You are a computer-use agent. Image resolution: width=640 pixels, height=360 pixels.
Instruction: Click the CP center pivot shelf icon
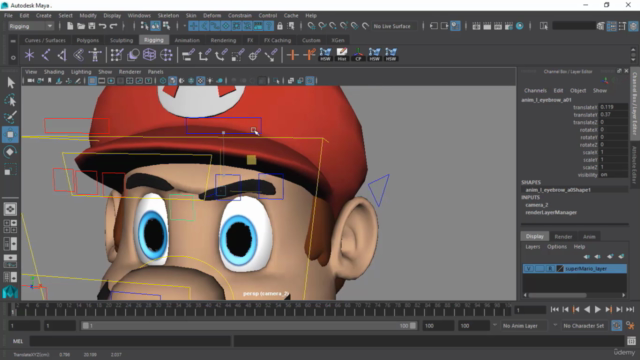point(358,55)
